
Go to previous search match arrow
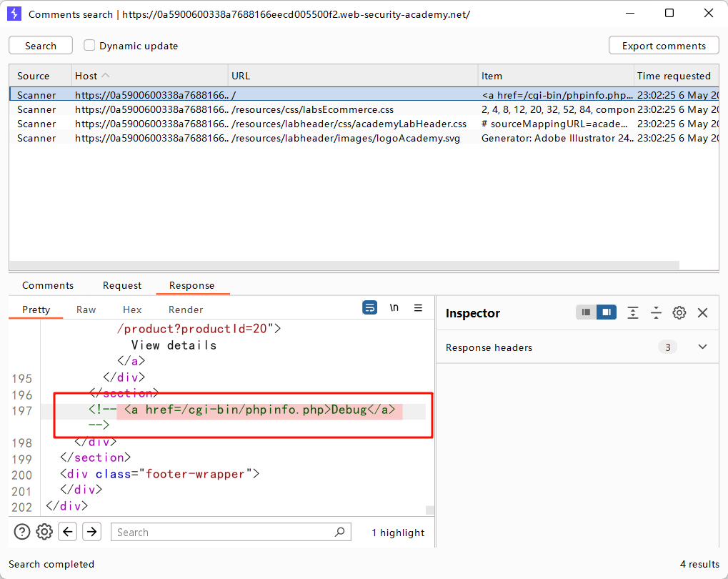[x=67, y=532]
